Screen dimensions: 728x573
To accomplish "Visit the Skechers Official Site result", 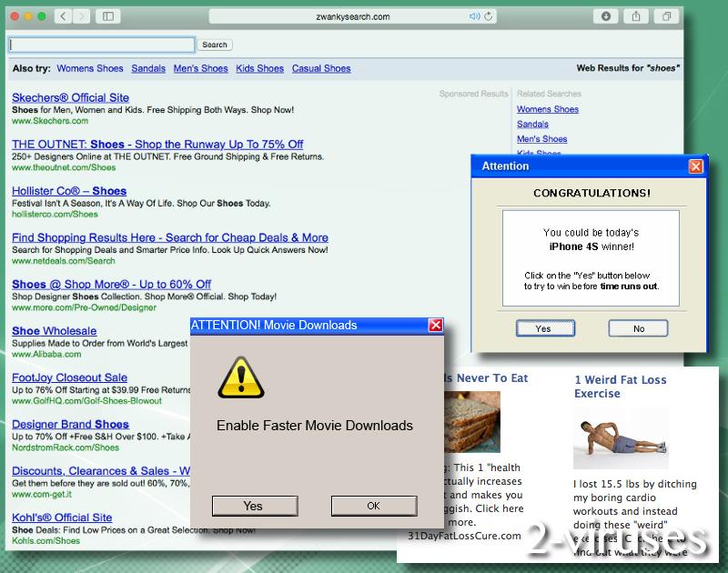I will coord(70,97).
